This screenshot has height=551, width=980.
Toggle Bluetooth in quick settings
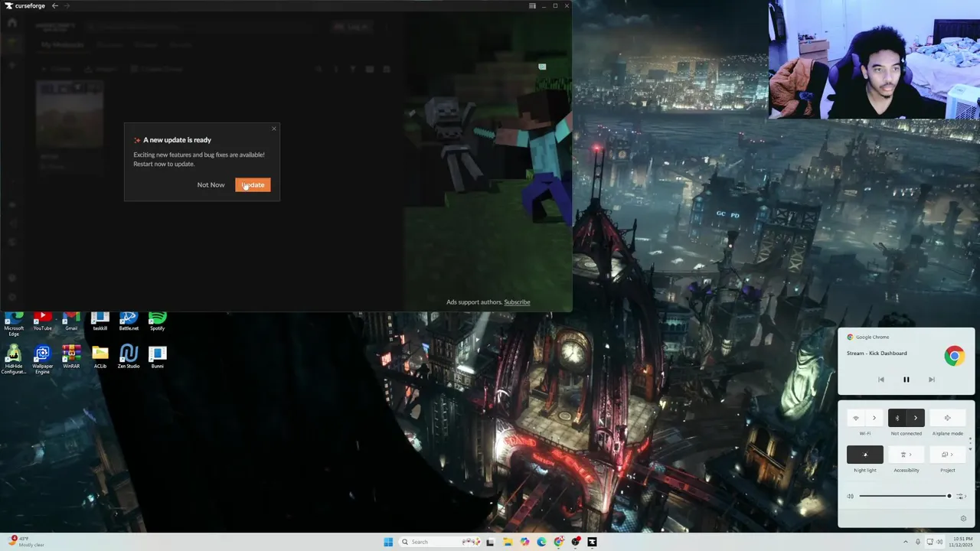897,418
